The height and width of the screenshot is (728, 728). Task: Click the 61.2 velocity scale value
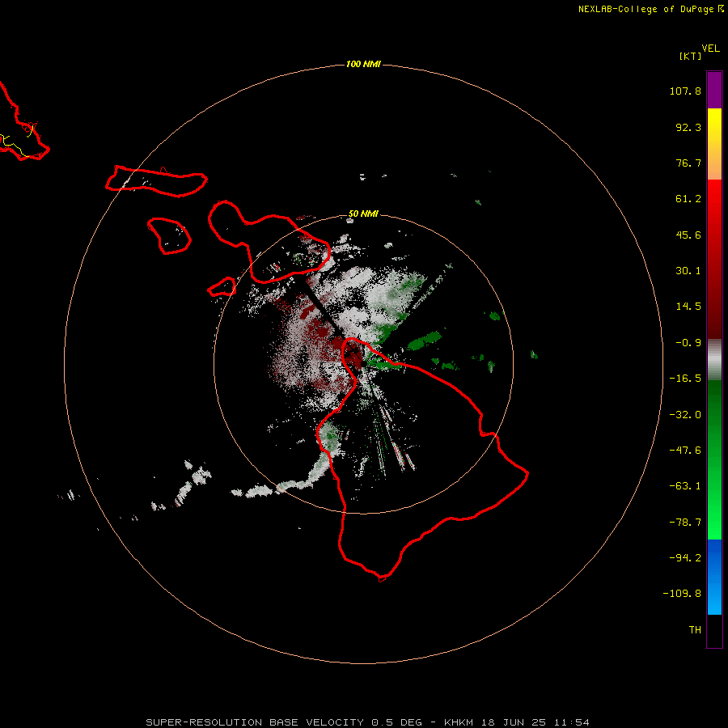(688, 199)
